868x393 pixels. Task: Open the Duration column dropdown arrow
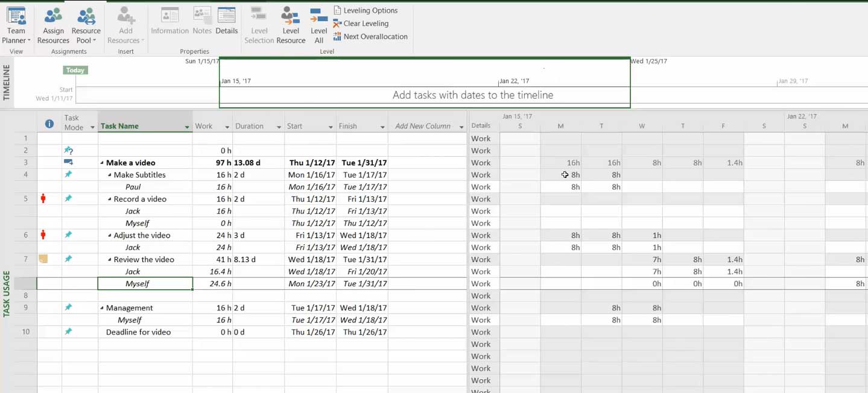pos(279,127)
